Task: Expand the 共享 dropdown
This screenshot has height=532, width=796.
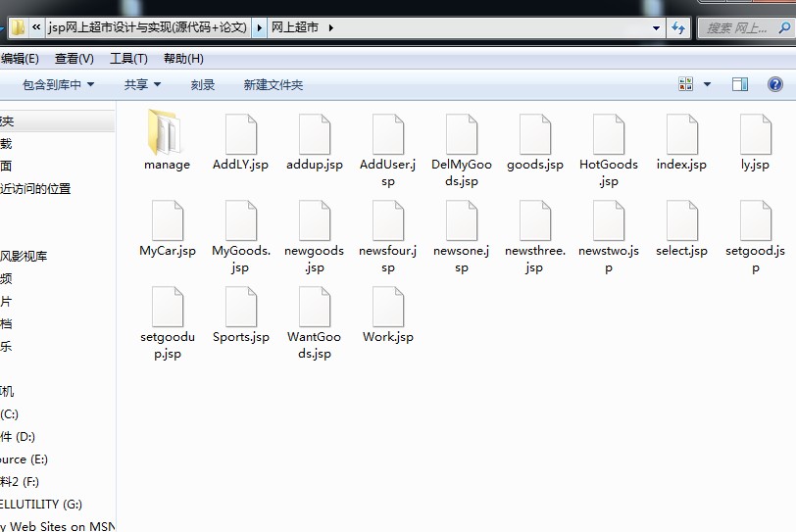Action: click(158, 84)
